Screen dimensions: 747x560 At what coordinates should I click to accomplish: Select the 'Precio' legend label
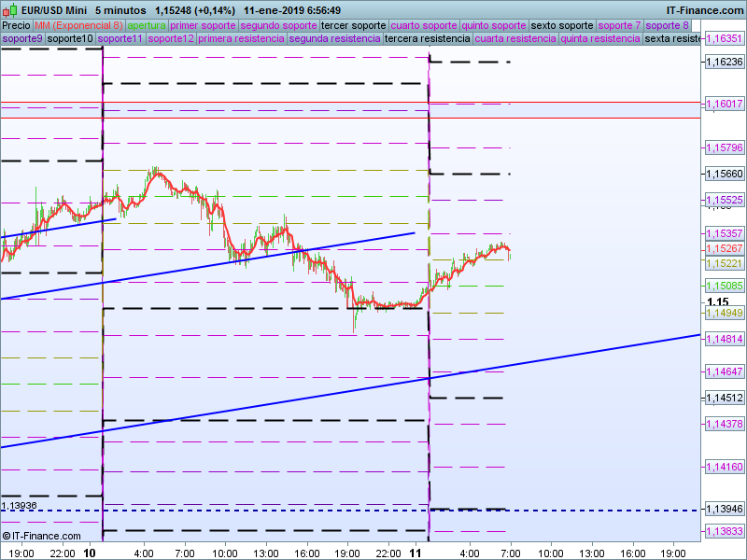pyautogui.click(x=16, y=25)
